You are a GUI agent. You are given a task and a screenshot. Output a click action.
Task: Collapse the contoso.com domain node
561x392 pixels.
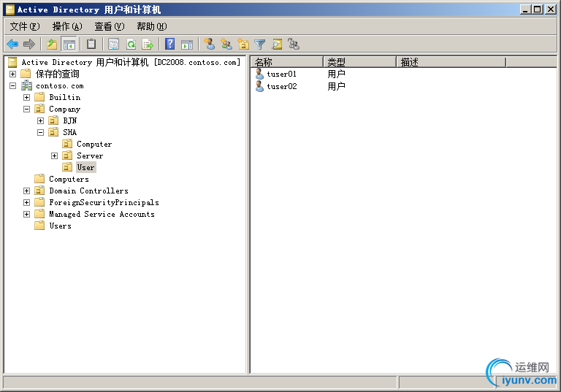tap(12, 86)
